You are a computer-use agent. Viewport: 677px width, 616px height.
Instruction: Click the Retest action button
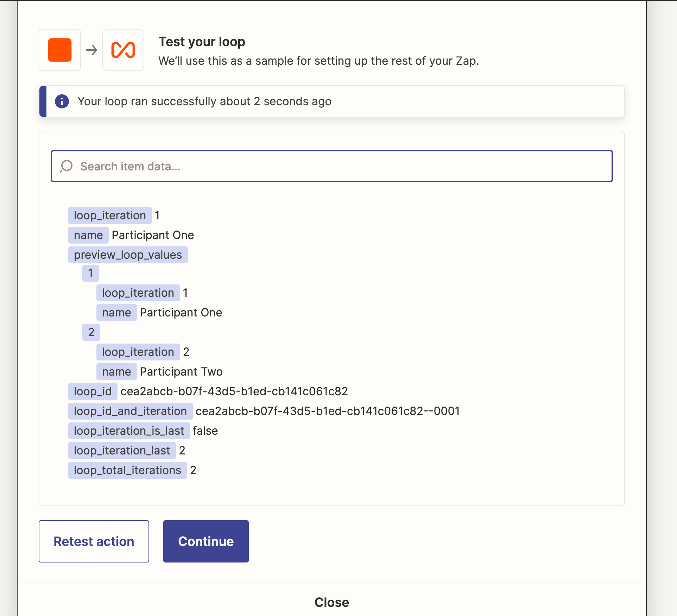point(94,541)
